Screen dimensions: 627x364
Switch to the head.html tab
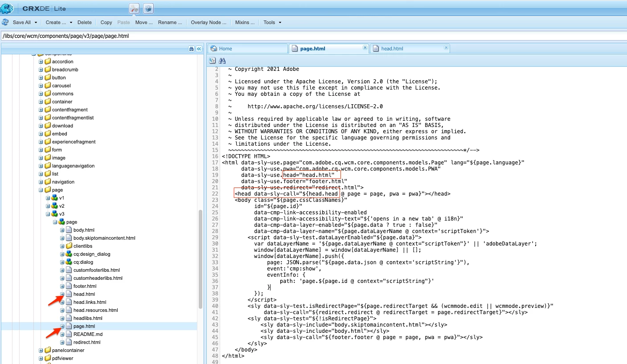tap(410, 49)
